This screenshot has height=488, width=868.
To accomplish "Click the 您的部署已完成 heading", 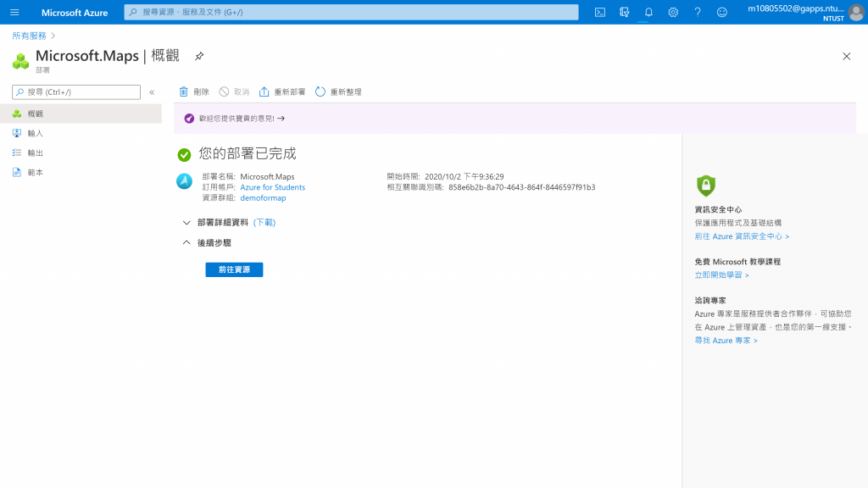I will 248,154.
